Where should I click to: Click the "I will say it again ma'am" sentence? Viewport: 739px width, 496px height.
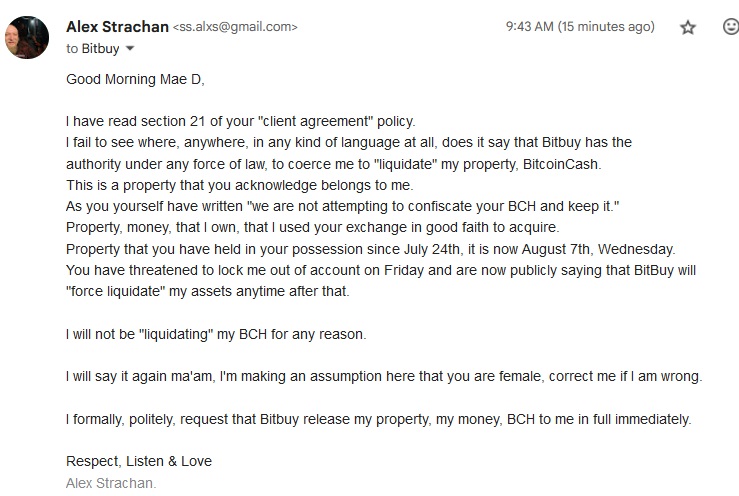pyautogui.click(x=384, y=376)
